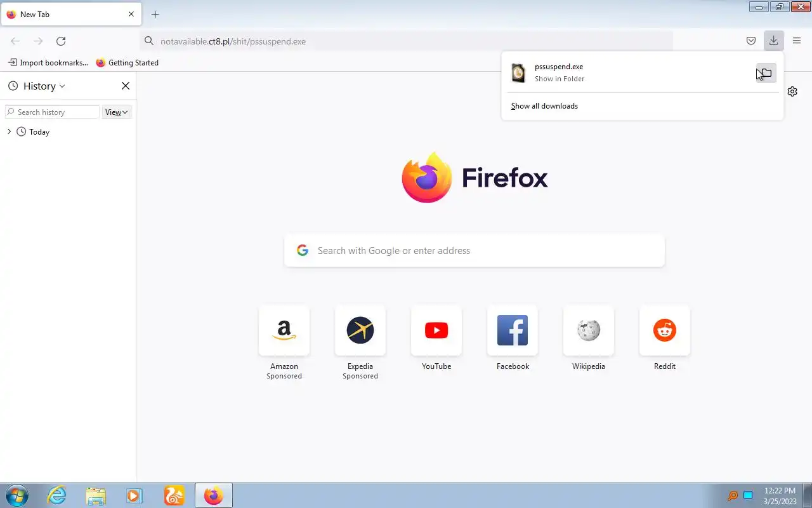
Task: Click the forward navigation arrow
Action: [x=38, y=41]
